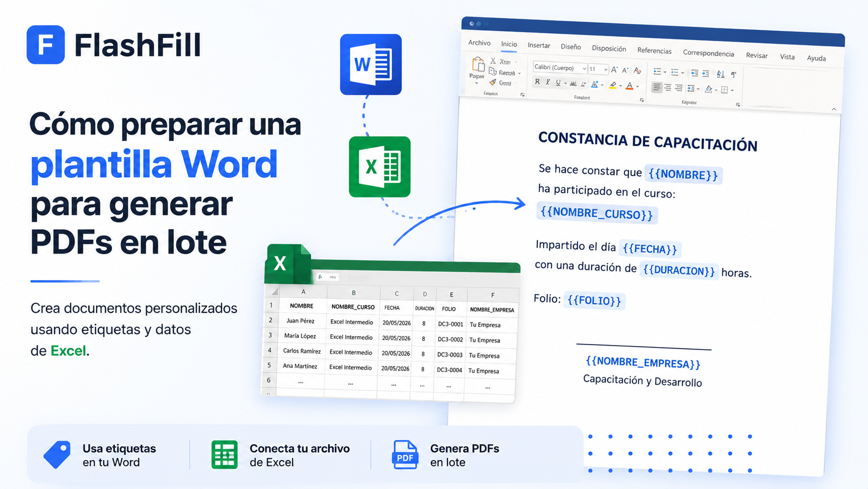This screenshot has width=868, height=489.
Task: Click the Borders grid icon
Action: (x=725, y=90)
